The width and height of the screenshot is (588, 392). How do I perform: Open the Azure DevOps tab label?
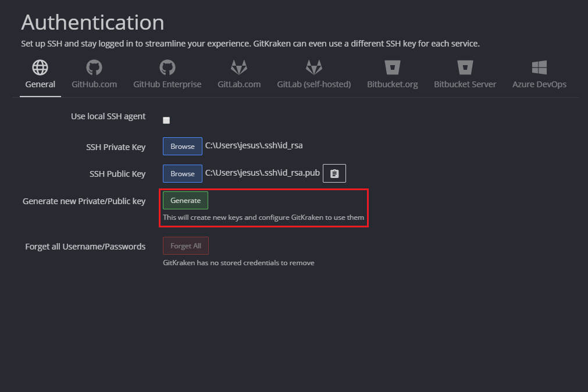[x=539, y=84]
